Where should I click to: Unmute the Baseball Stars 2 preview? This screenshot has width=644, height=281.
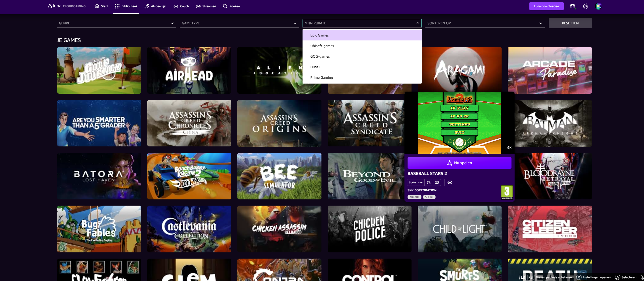pos(509,148)
